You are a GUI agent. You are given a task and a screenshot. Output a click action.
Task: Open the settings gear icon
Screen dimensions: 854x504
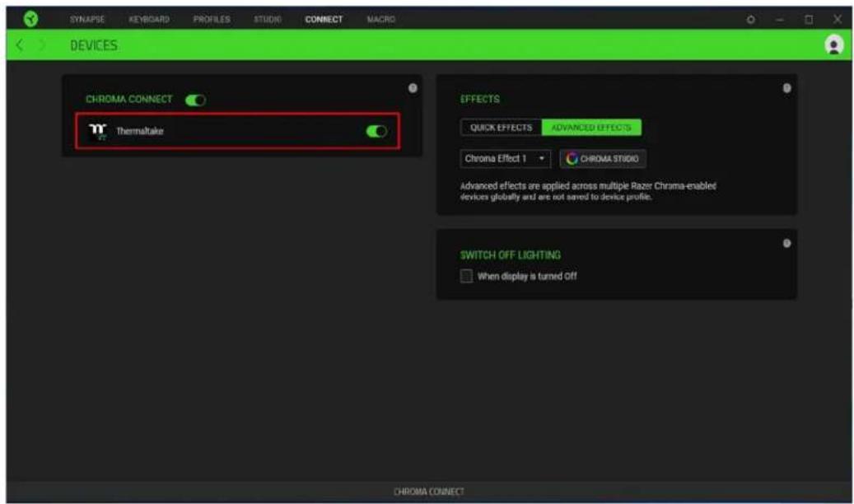coord(750,20)
